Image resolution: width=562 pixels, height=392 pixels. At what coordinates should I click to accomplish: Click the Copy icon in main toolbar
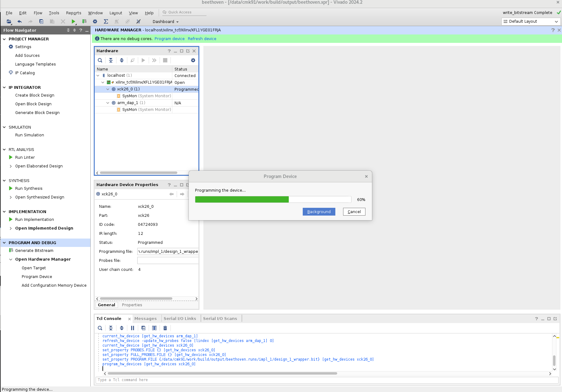pos(41,21)
